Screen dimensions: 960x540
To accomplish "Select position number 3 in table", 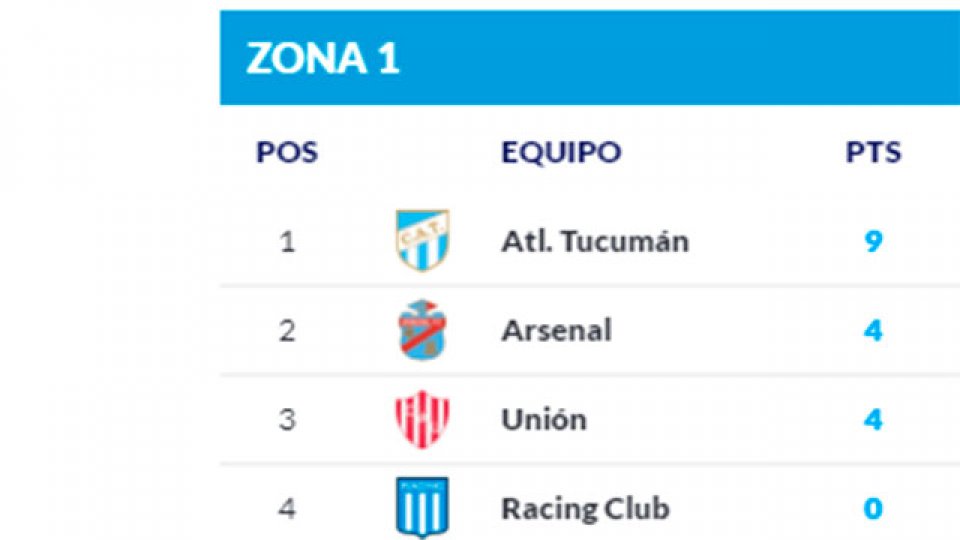I will coord(287,419).
